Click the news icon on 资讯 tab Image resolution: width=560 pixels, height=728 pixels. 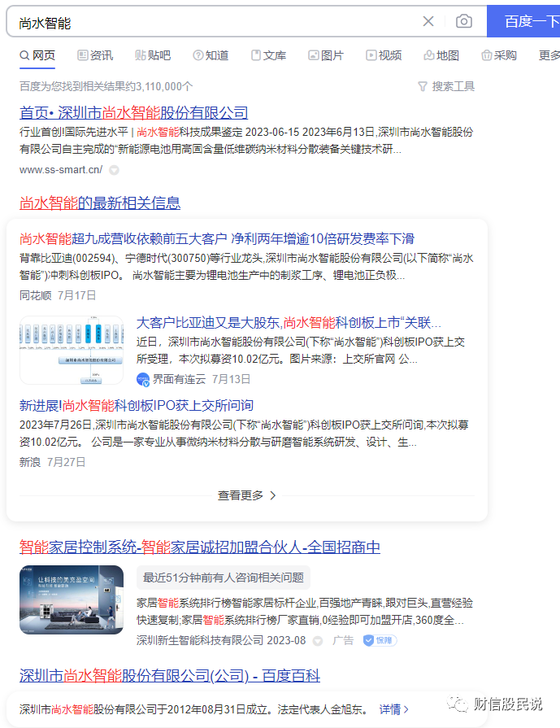(82, 55)
